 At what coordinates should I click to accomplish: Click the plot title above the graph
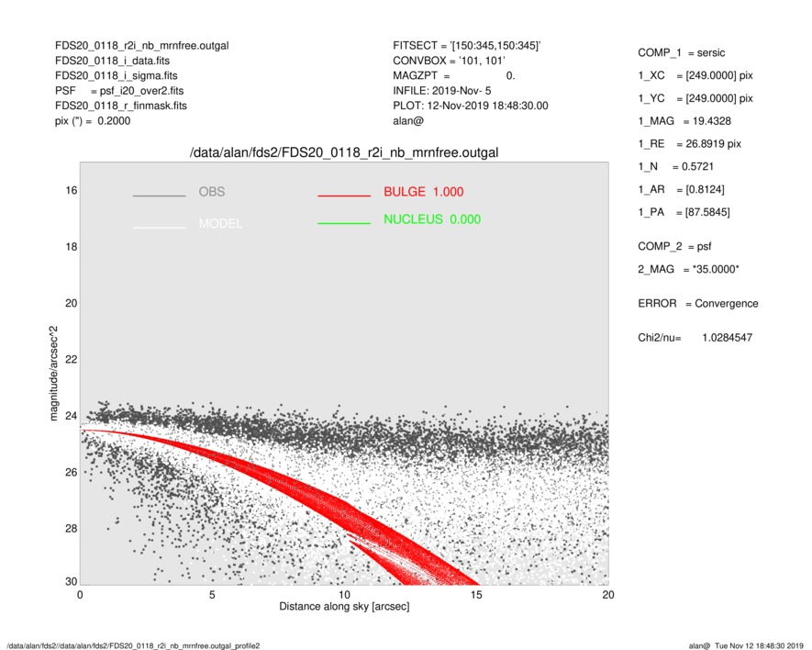[x=343, y=152]
